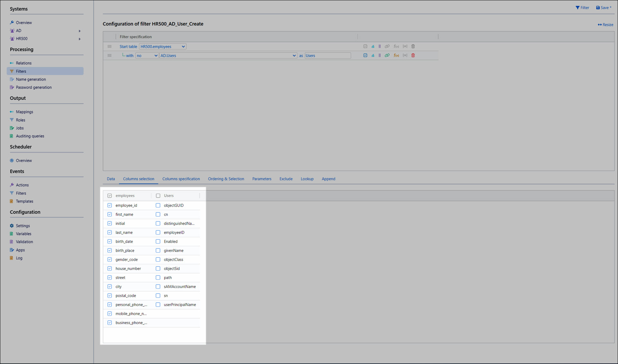Click the red trash icon on AD.Users row
Screen dimensions: 618x364
click(x=413, y=55)
